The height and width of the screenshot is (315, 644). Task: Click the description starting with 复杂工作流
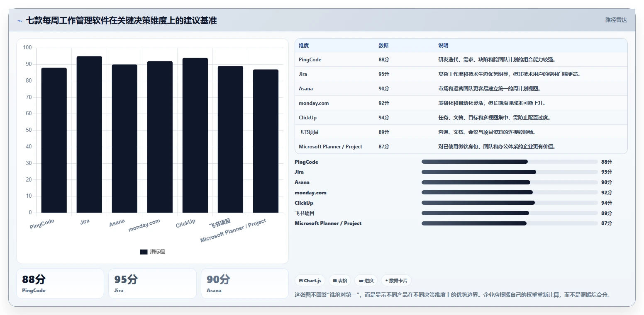pos(509,74)
